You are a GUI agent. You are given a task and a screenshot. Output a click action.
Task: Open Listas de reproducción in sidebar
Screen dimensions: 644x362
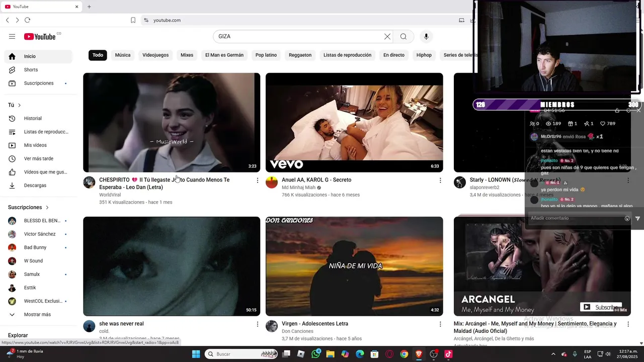click(38, 132)
